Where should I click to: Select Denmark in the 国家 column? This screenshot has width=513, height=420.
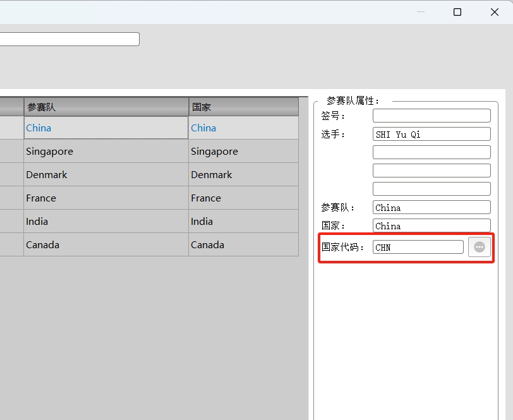(211, 175)
